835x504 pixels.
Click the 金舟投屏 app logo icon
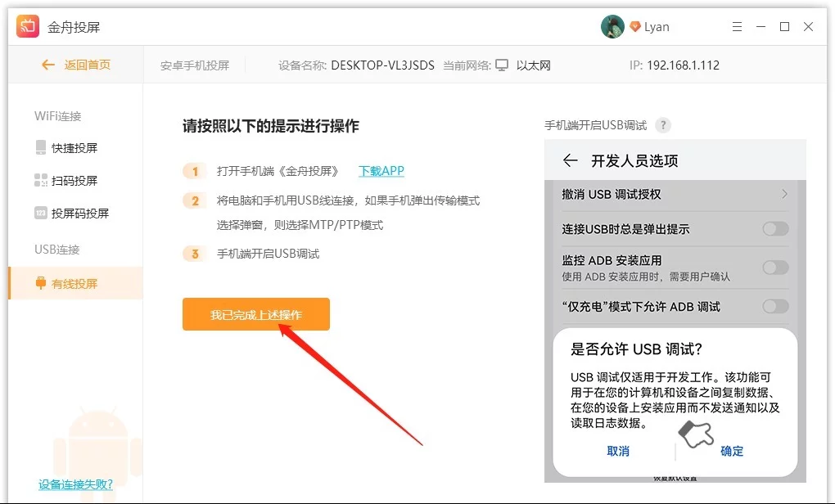coord(28,26)
